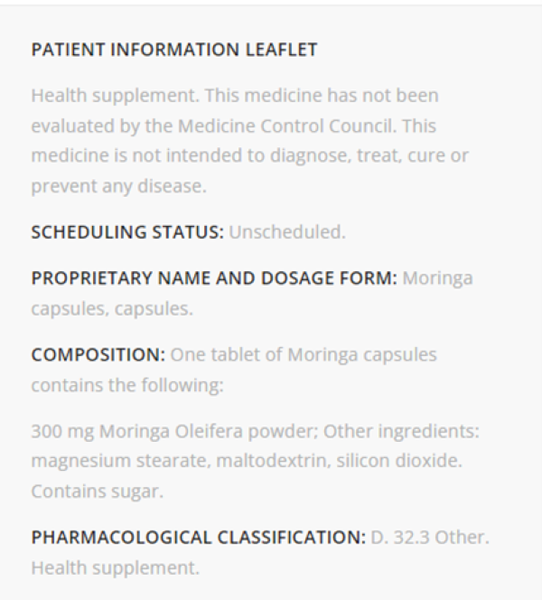The width and height of the screenshot is (542, 600).
Task: Click the PATIENT INFORMATION LEAFLET heading
Action: [174, 50]
